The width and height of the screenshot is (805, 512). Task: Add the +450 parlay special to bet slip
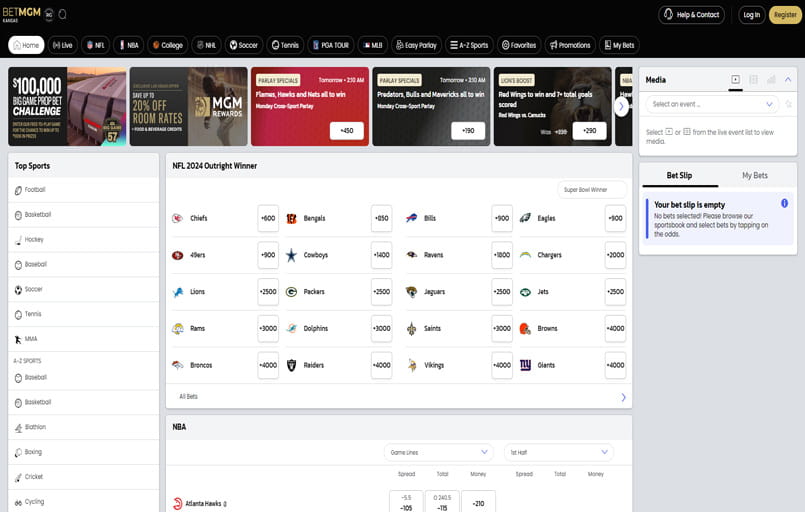pos(347,131)
